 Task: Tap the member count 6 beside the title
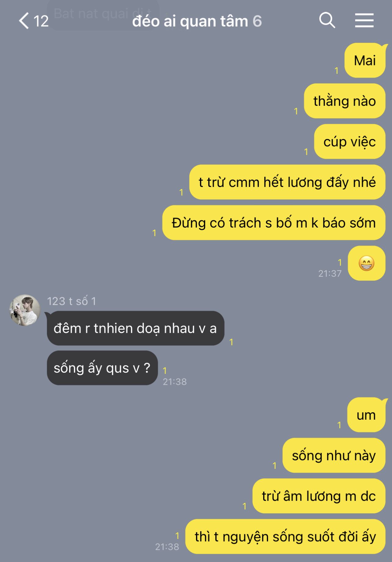[257, 21]
